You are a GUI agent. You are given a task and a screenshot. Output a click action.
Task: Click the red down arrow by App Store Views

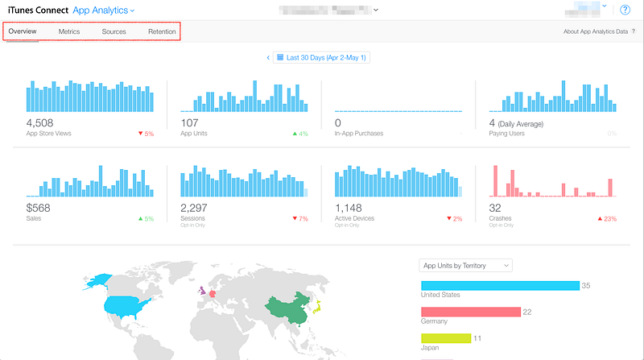[140, 134]
